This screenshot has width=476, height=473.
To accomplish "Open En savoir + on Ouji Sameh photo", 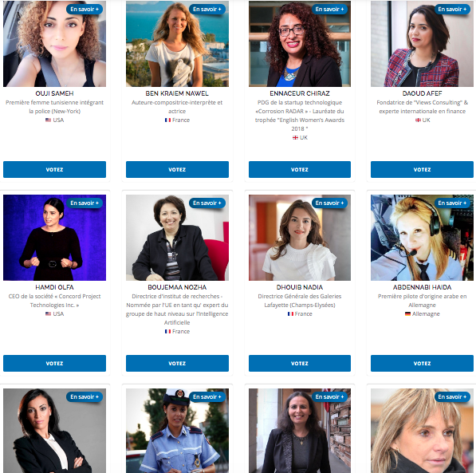I will [85, 10].
